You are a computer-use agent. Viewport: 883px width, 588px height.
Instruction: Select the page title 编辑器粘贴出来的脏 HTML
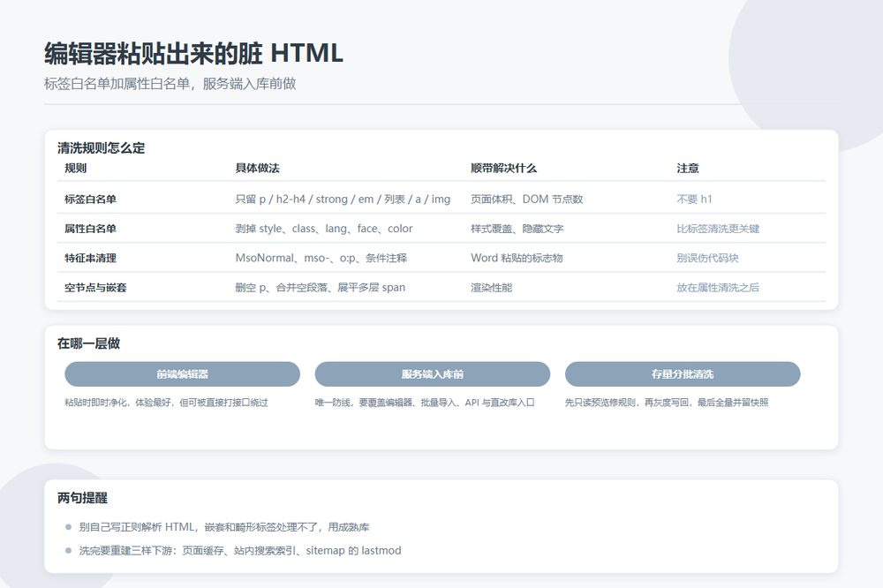[x=193, y=54]
